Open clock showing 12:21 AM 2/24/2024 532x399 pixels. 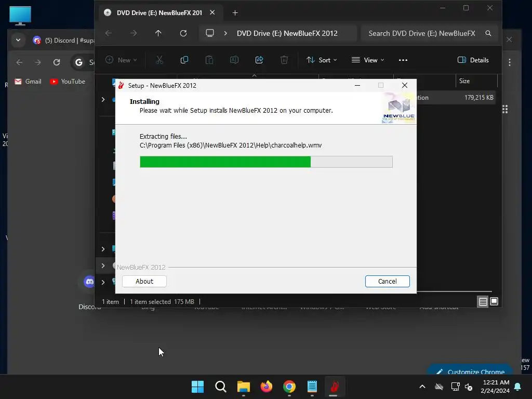tap(495, 387)
